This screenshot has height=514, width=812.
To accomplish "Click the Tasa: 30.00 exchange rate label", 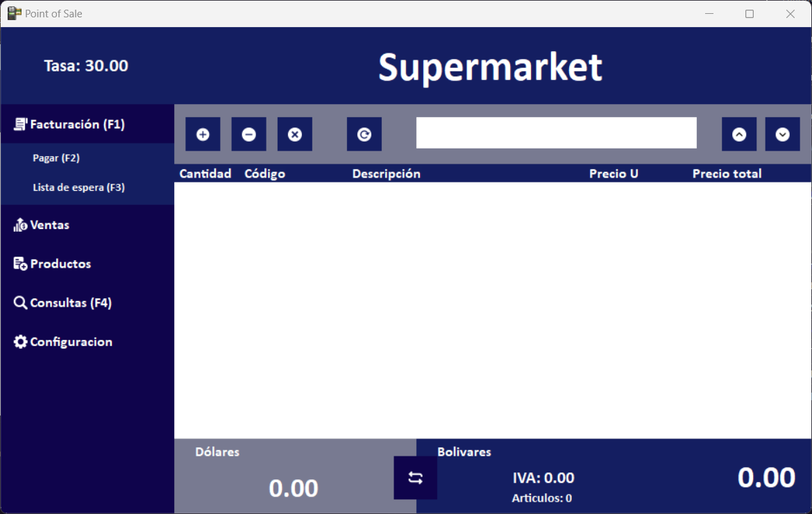I will (x=86, y=66).
